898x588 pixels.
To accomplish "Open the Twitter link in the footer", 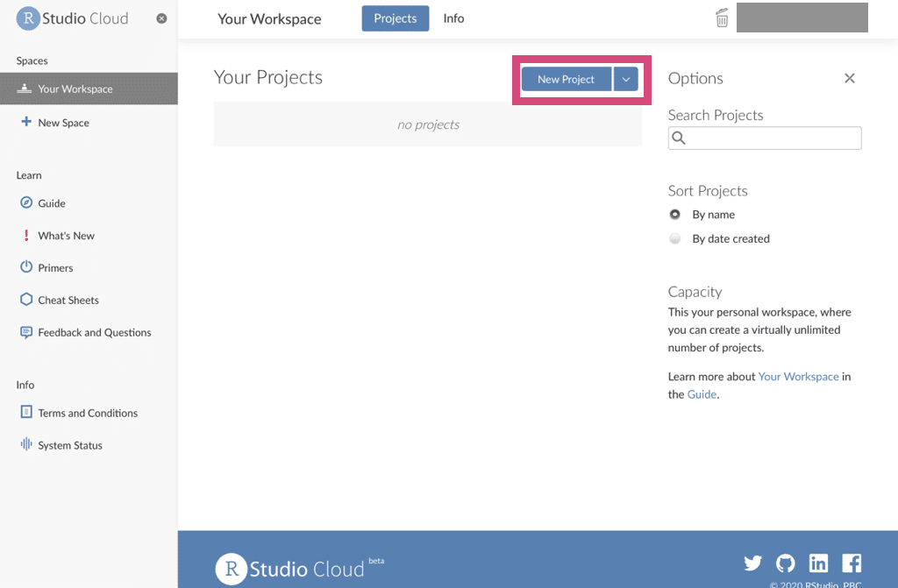I will (752, 563).
